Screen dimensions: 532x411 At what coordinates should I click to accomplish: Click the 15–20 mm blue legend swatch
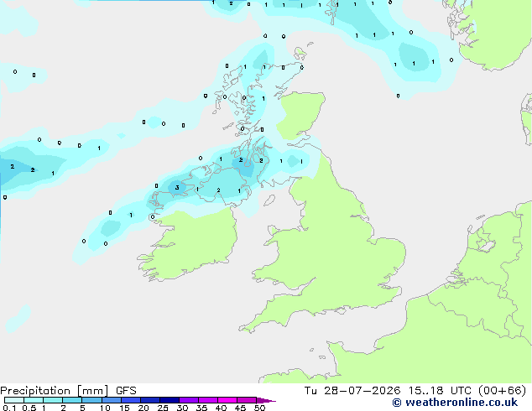[x=131, y=400]
